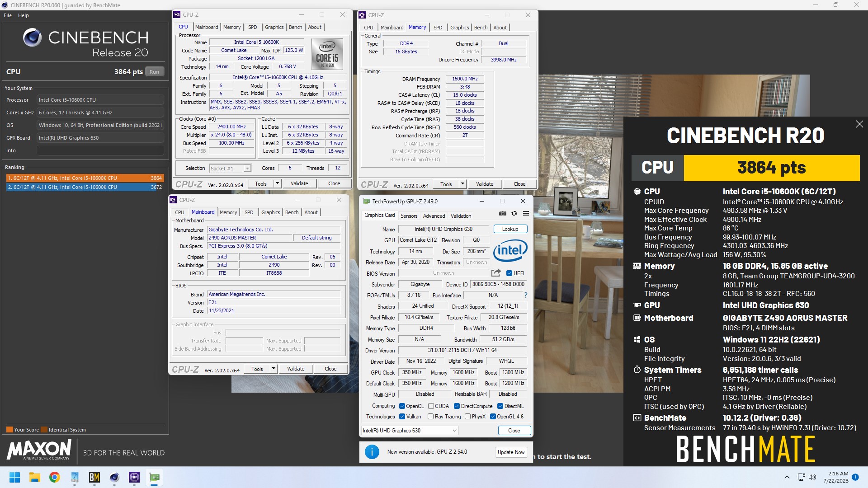Image resolution: width=868 pixels, height=488 pixels.
Task: Switch to Bench tab in CPU-Z CPU window
Action: tap(295, 27)
